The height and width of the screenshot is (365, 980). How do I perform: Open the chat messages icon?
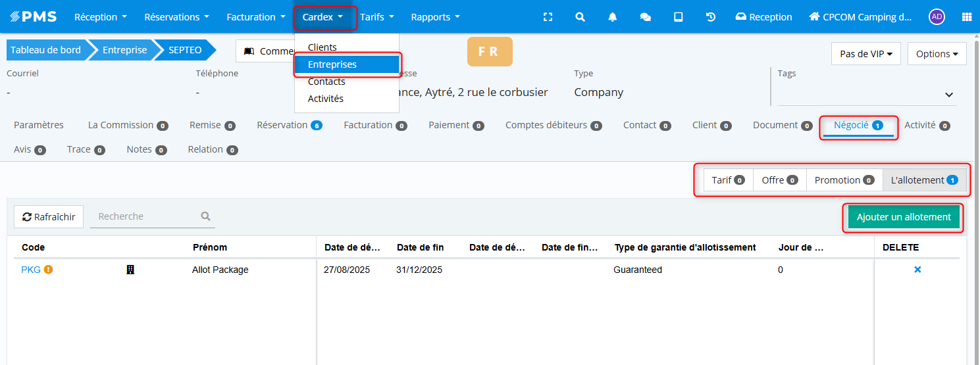tap(646, 17)
